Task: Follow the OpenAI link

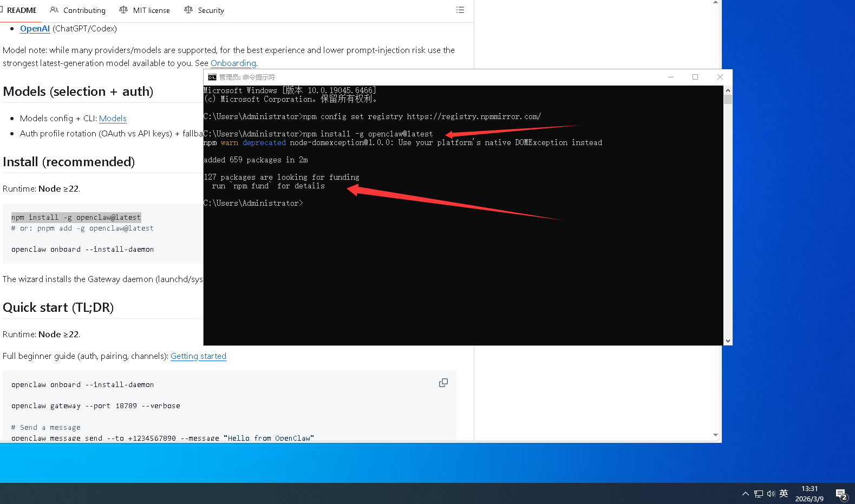Action: tap(35, 29)
